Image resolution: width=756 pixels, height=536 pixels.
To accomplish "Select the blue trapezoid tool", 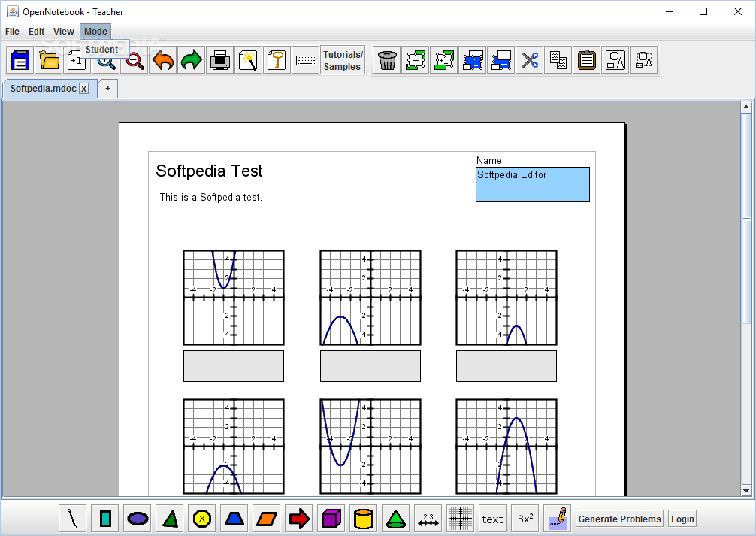I will tap(234, 519).
